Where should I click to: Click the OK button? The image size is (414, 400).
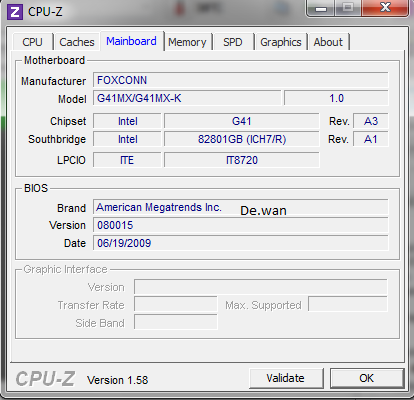(367, 378)
